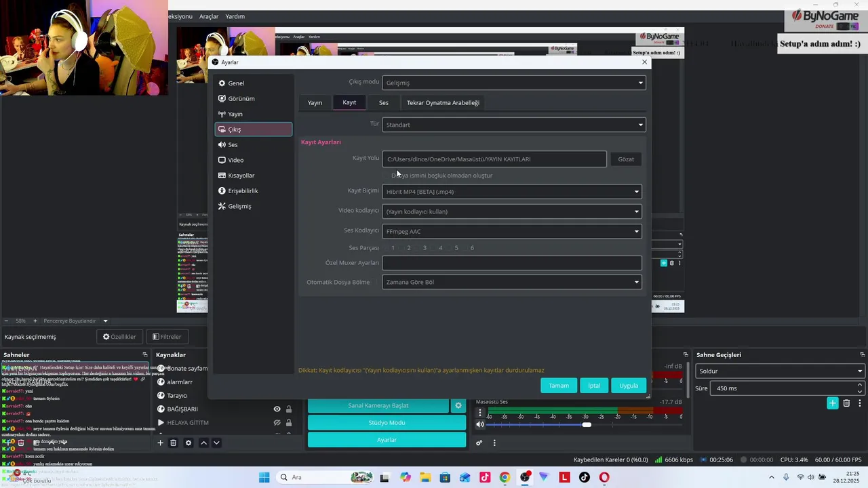Click Kayıt Yolu path field

(494, 159)
